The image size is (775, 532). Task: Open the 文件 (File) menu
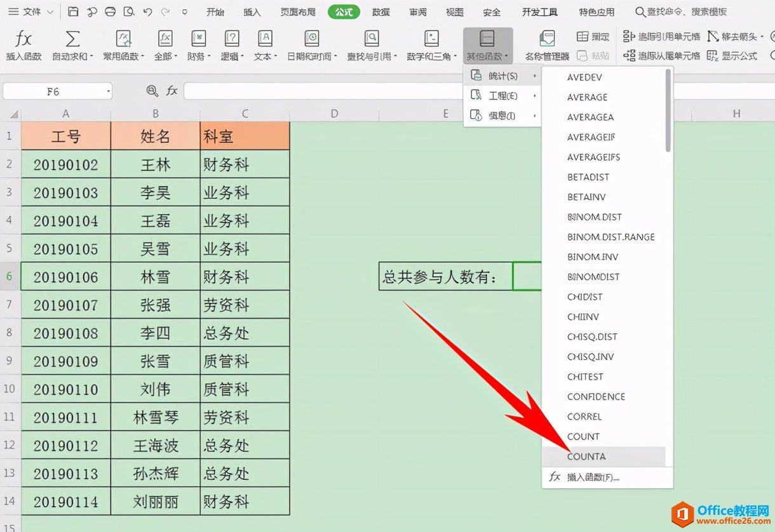[x=31, y=12]
